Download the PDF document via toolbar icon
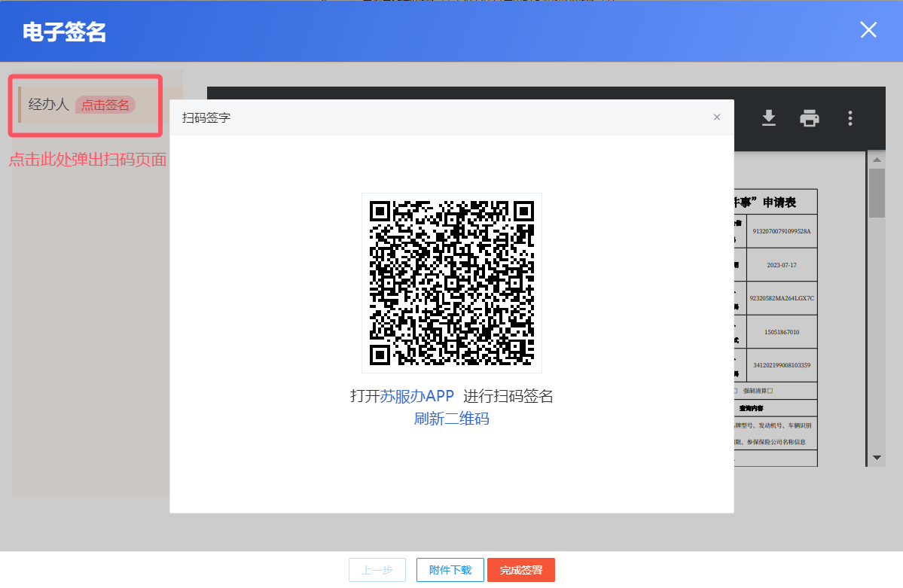This screenshot has height=588, width=903. 768,118
